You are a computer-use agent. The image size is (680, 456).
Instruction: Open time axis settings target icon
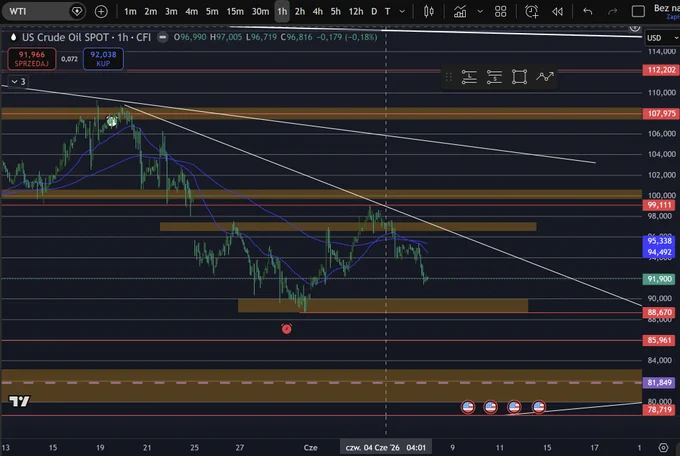(x=663, y=447)
